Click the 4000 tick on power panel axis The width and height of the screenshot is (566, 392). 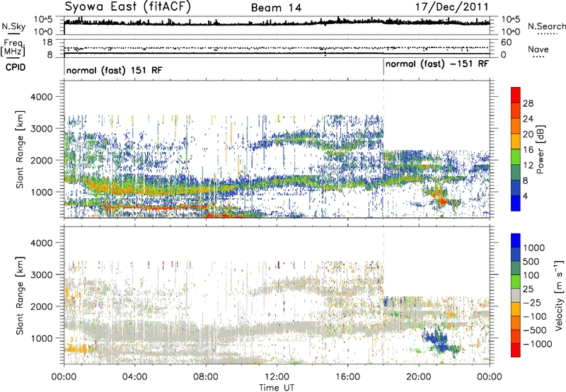(x=41, y=97)
